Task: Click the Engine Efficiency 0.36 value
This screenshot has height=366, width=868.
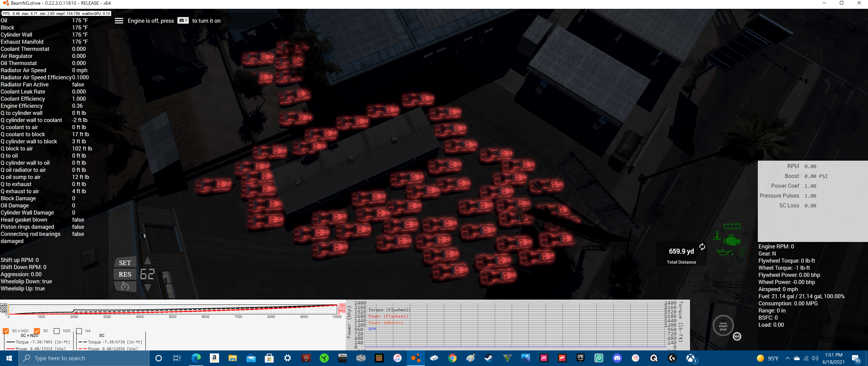Action: 77,106
